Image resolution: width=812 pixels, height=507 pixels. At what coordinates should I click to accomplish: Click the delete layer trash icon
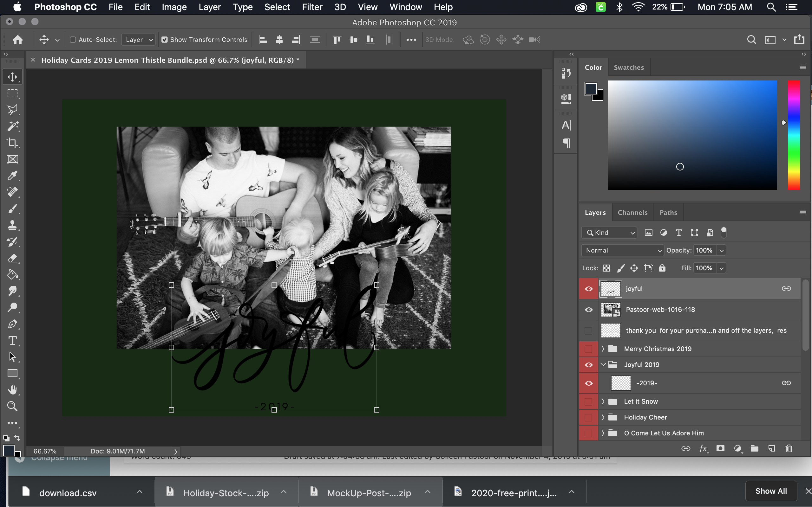pyautogui.click(x=789, y=449)
